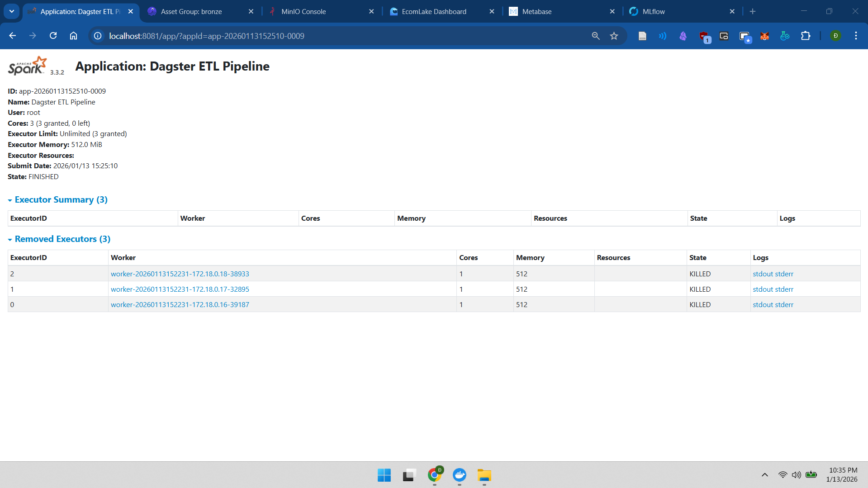Show hidden system tray icons

[765, 475]
